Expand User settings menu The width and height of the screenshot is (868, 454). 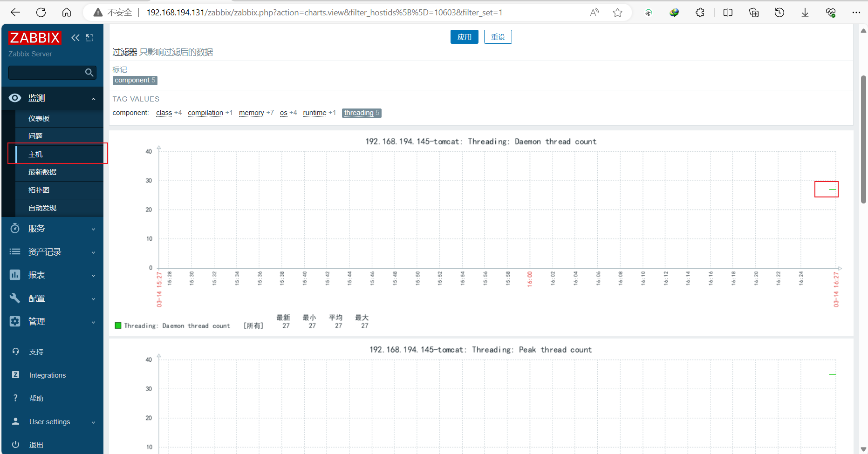tap(53, 422)
